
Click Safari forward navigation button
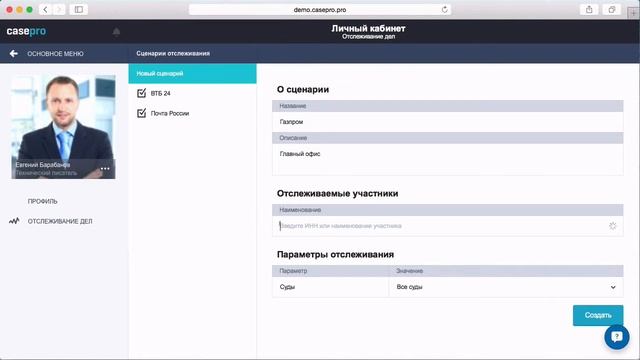(x=59, y=9)
